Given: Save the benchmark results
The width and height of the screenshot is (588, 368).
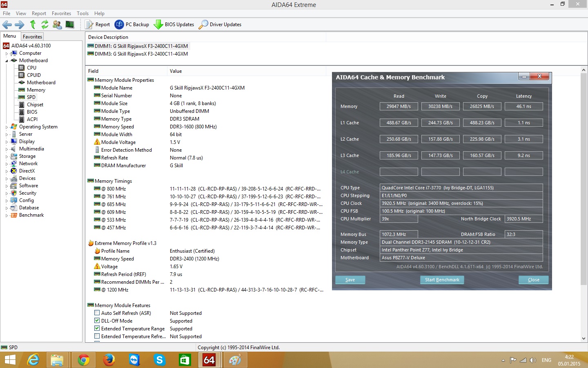Looking at the screenshot, I should [x=350, y=280].
